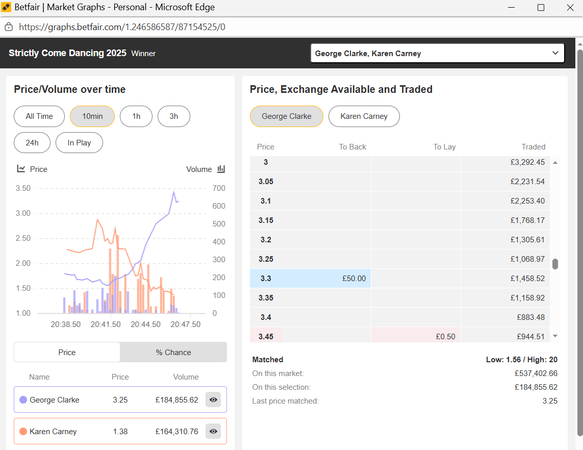Click the Volume bar chart icon
This screenshot has width=583, height=450.
(x=221, y=169)
